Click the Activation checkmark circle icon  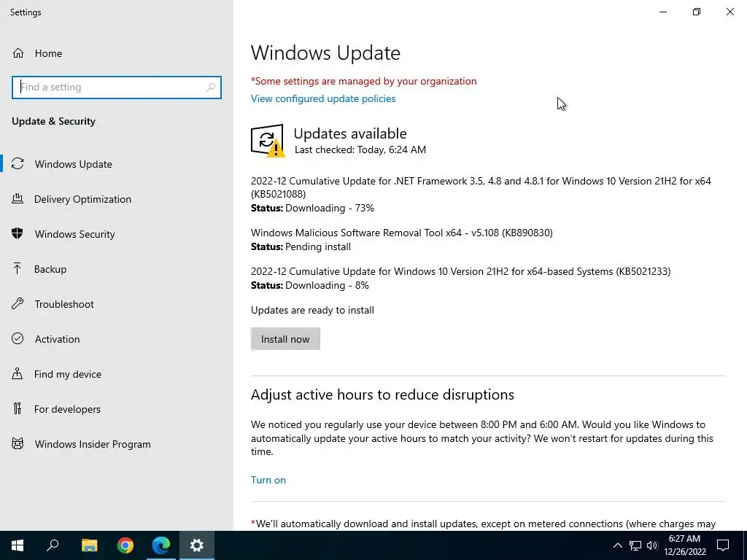(x=18, y=338)
